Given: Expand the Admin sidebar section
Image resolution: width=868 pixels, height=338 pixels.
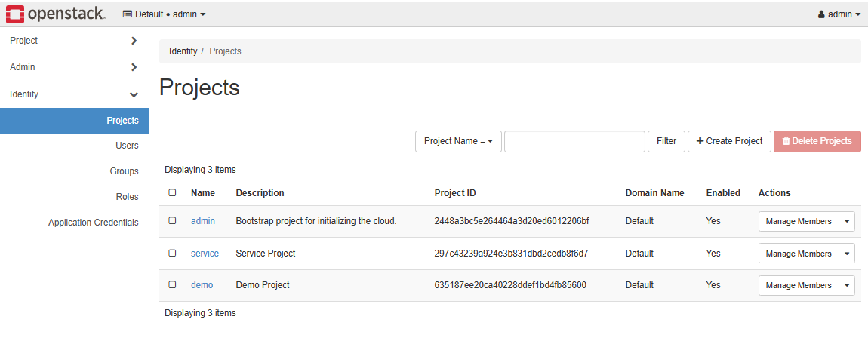Looking at the screenshot, I should click(x=74, y=67).
